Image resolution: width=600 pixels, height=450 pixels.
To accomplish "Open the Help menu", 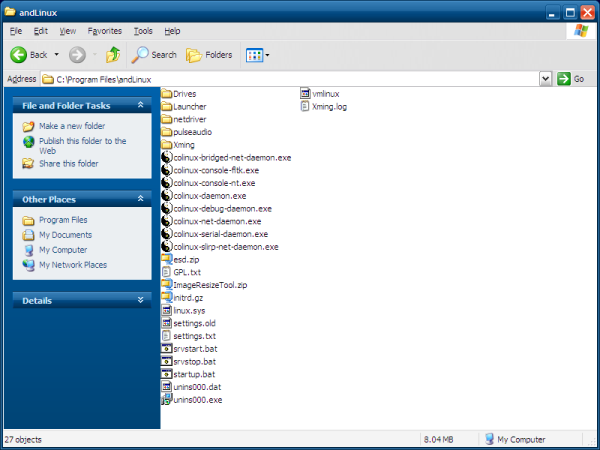I will point(172,31).
